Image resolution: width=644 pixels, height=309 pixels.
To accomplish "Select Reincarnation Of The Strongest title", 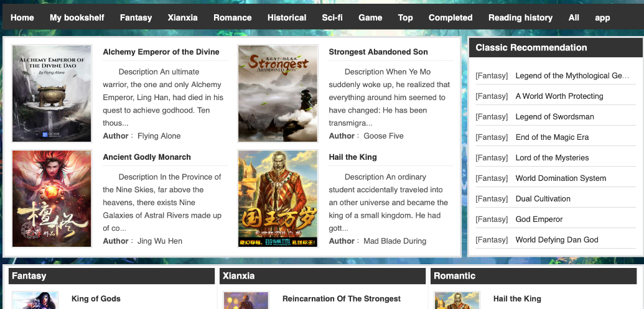I will [x=341, y=299].
